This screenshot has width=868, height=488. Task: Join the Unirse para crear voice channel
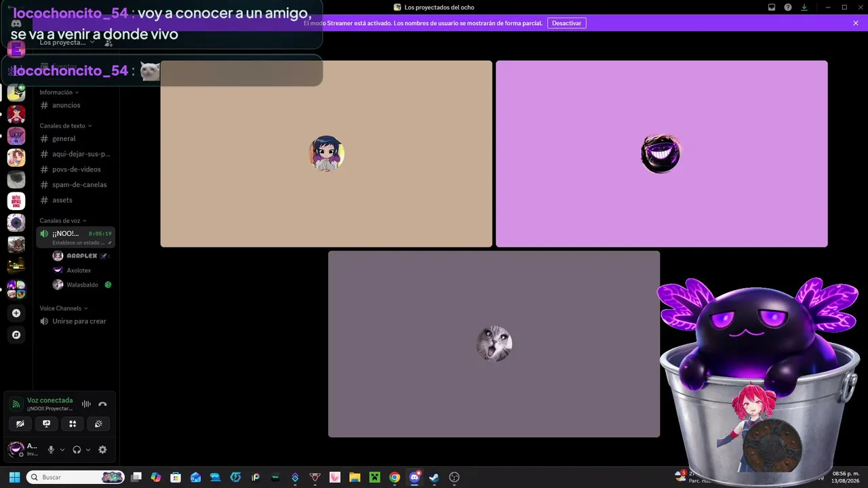tap(75, 321)
